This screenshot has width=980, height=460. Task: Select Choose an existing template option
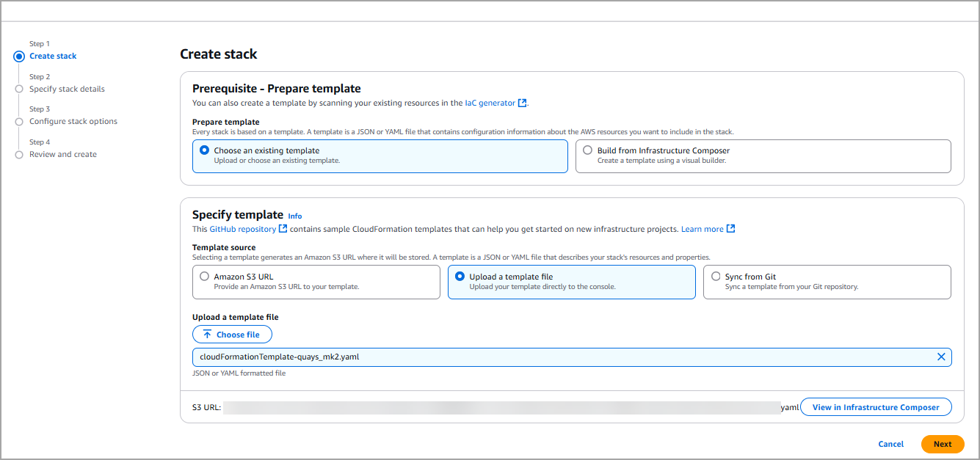click(204, 150)
